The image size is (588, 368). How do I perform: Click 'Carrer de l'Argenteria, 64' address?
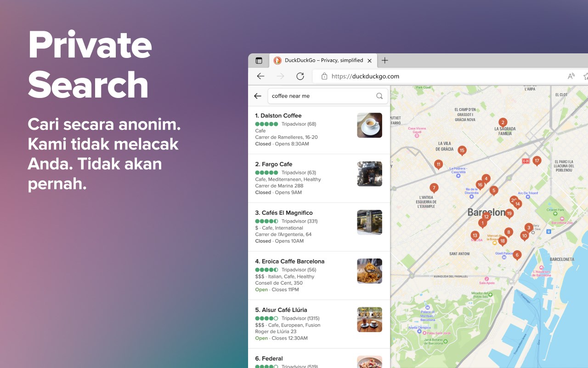point(283,235)
